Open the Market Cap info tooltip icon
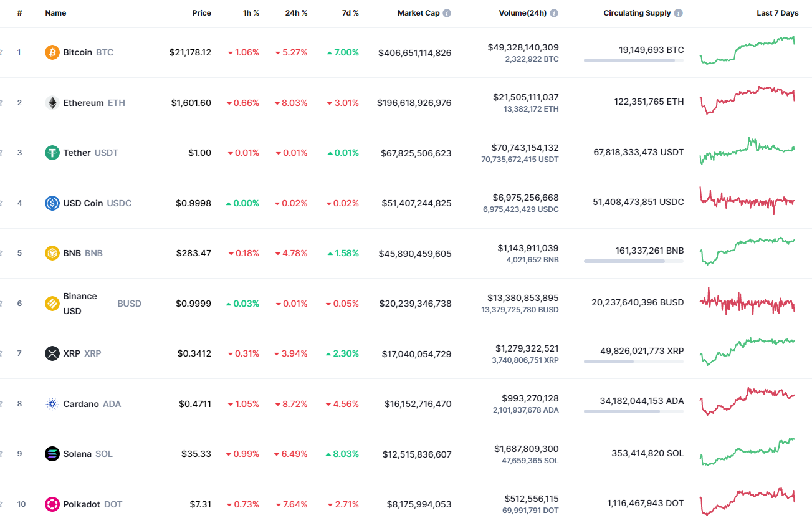The height and width of the screenshot is (523, 812). 446,12
